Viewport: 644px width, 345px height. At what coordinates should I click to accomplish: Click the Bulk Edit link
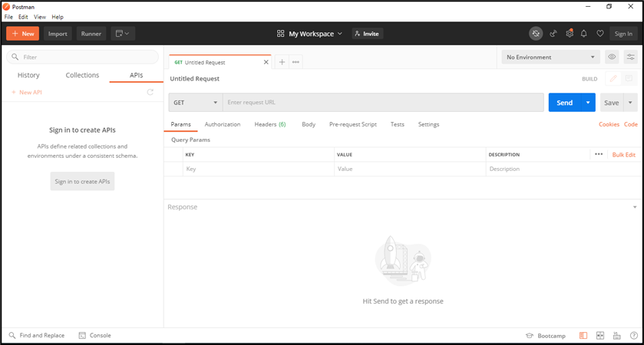pyautogui.click(x=623, y=155)
